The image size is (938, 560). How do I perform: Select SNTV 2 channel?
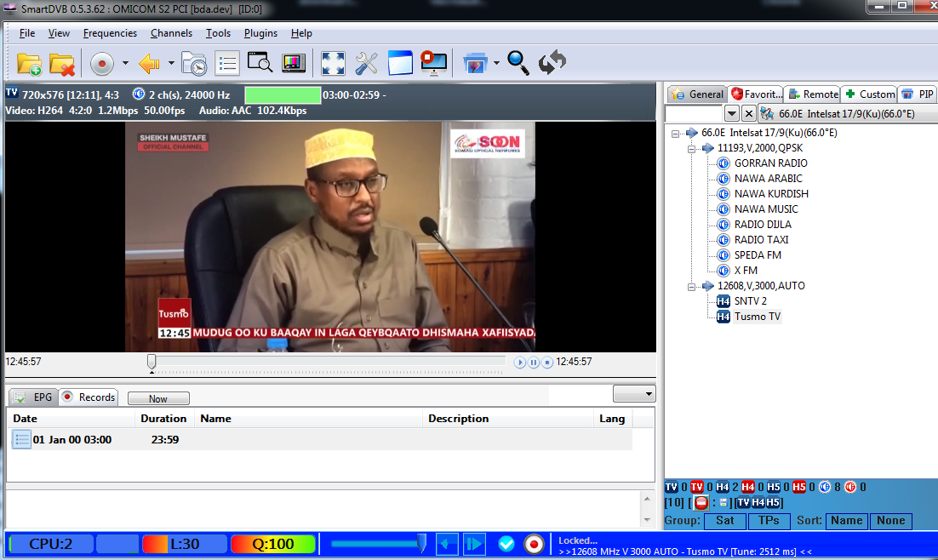[750, 301]
